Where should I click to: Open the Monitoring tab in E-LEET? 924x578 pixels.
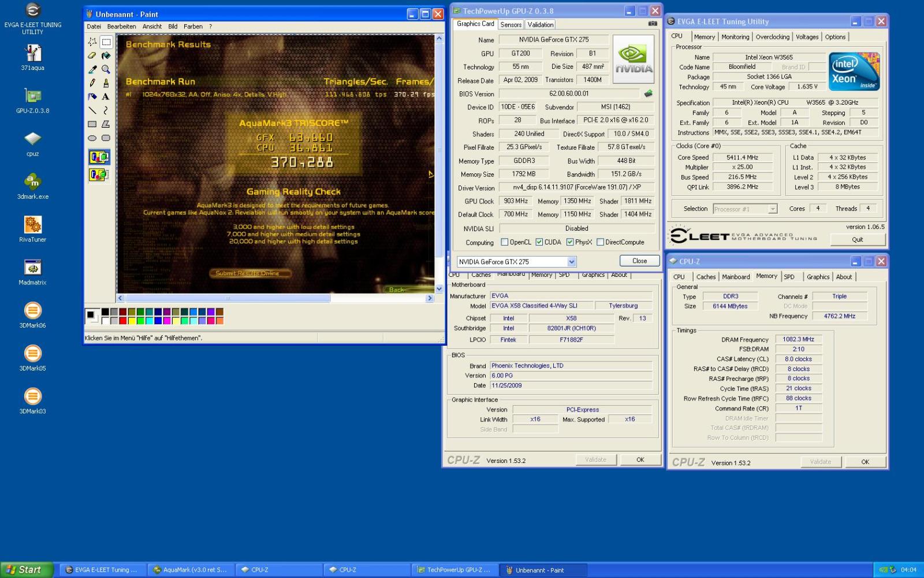coord(735,37)
